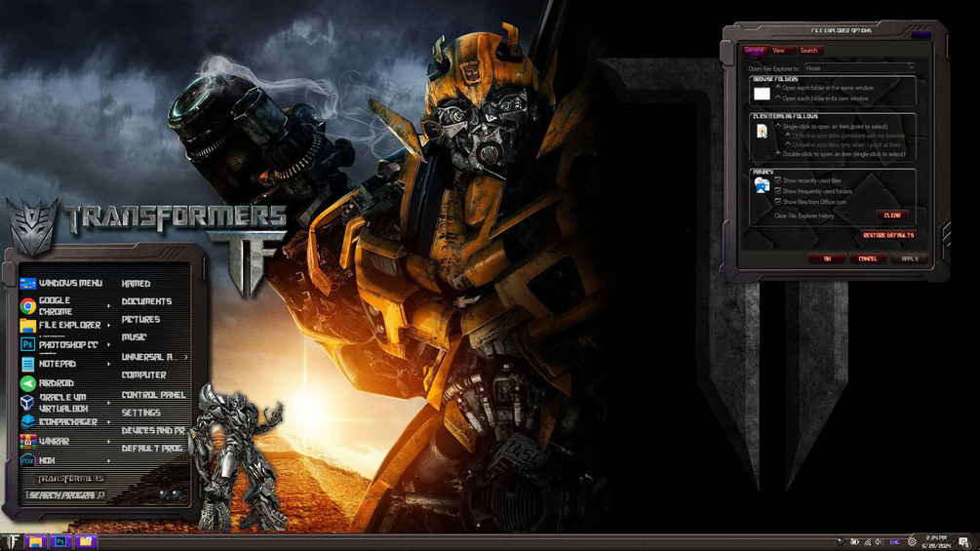Open Photoshop pinned on taskbar

(60, 541)
